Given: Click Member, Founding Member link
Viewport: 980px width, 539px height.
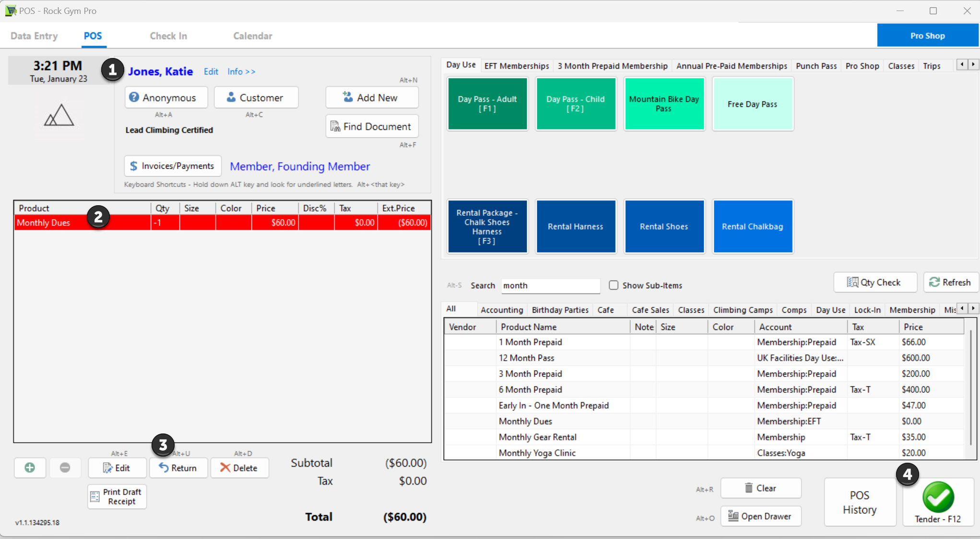Looking at the screenshot, I should (x=300, y=166).
